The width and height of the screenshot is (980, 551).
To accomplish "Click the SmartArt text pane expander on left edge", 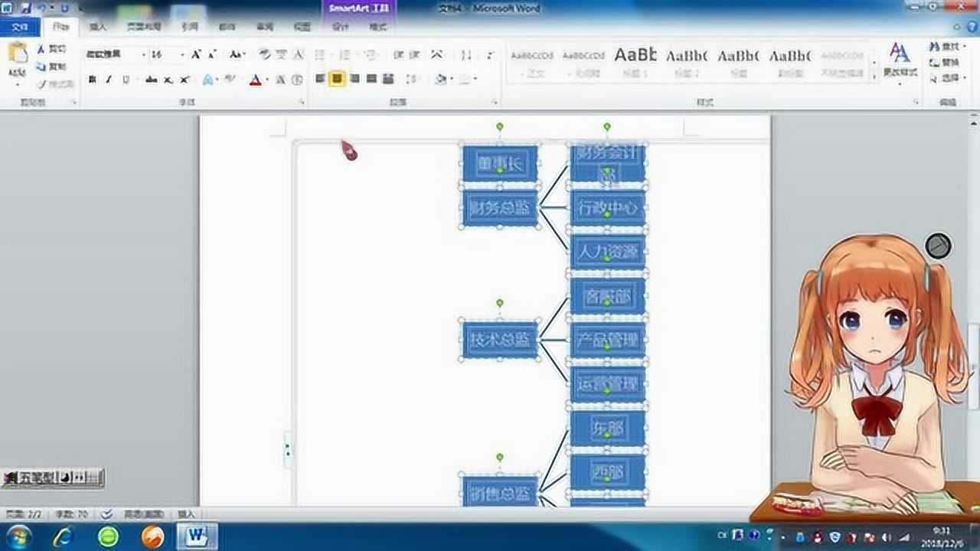I will click(288, 448).
